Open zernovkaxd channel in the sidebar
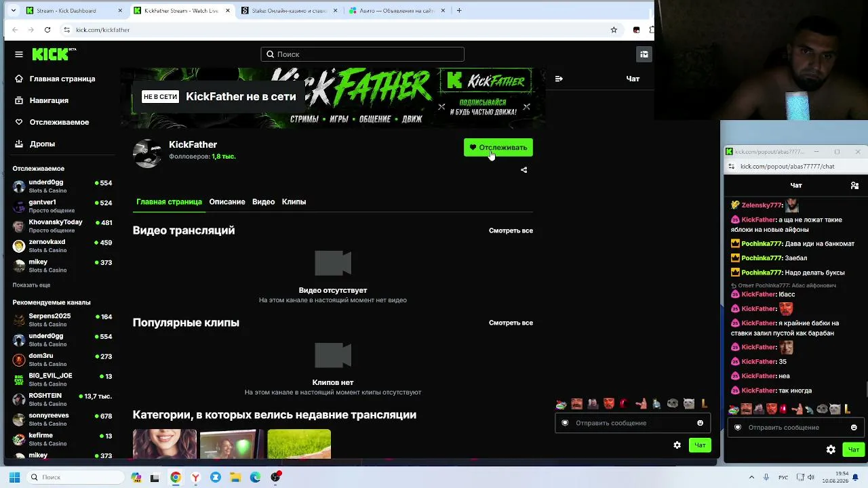Viewport: 868px width, 488px height. pyautogui.click(x=62, y=245)
